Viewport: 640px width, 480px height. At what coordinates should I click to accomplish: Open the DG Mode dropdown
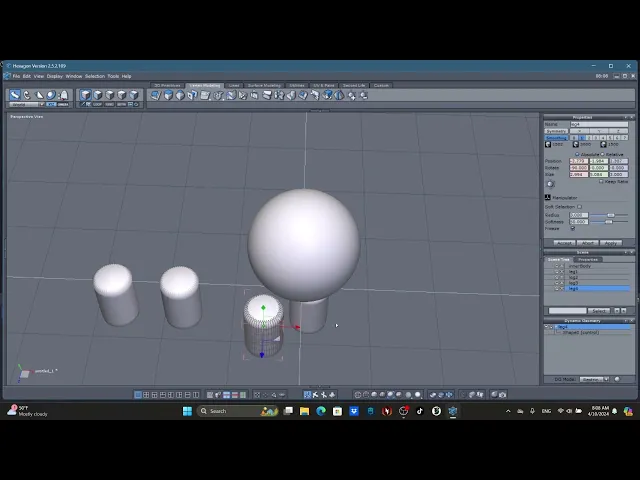[594, 379]
